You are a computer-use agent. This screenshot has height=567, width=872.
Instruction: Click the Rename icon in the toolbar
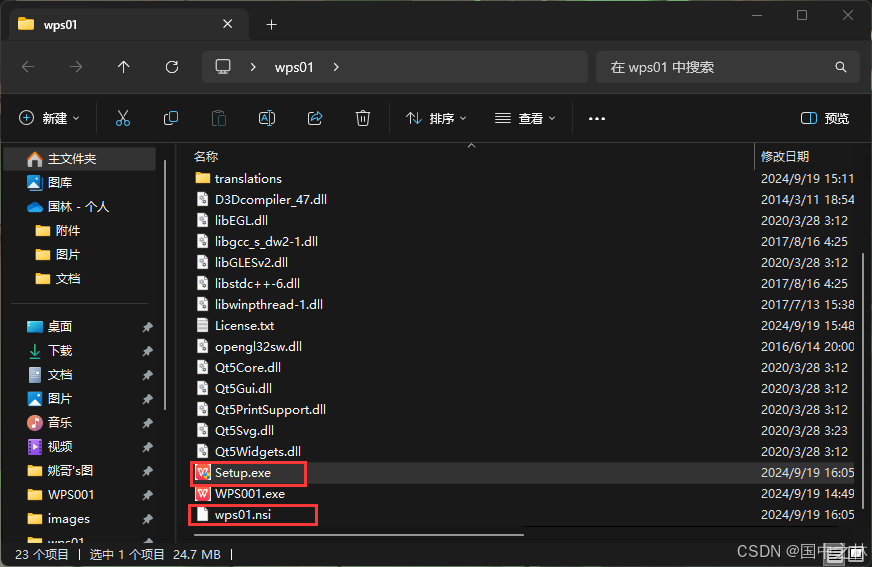(x=267, y=118)
